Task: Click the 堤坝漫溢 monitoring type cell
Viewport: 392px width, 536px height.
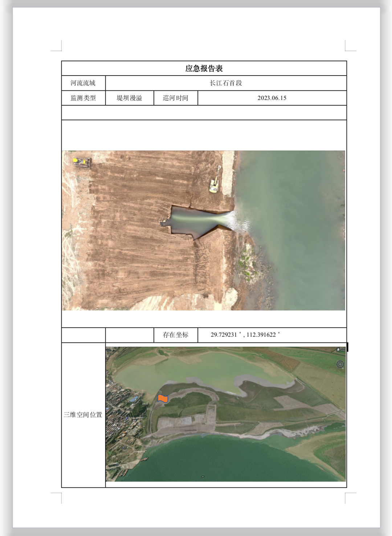Action: pos(129,98)
